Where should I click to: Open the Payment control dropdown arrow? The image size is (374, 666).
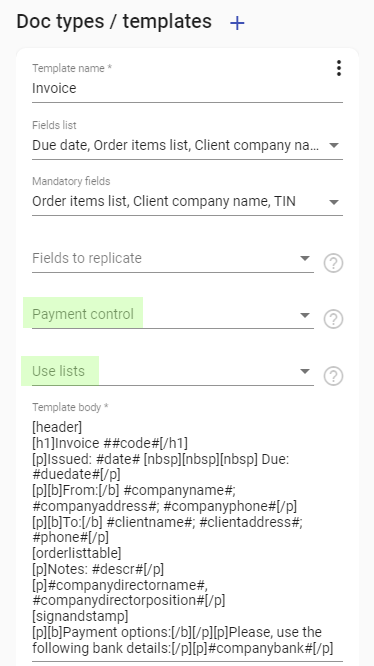click(304, 315)
